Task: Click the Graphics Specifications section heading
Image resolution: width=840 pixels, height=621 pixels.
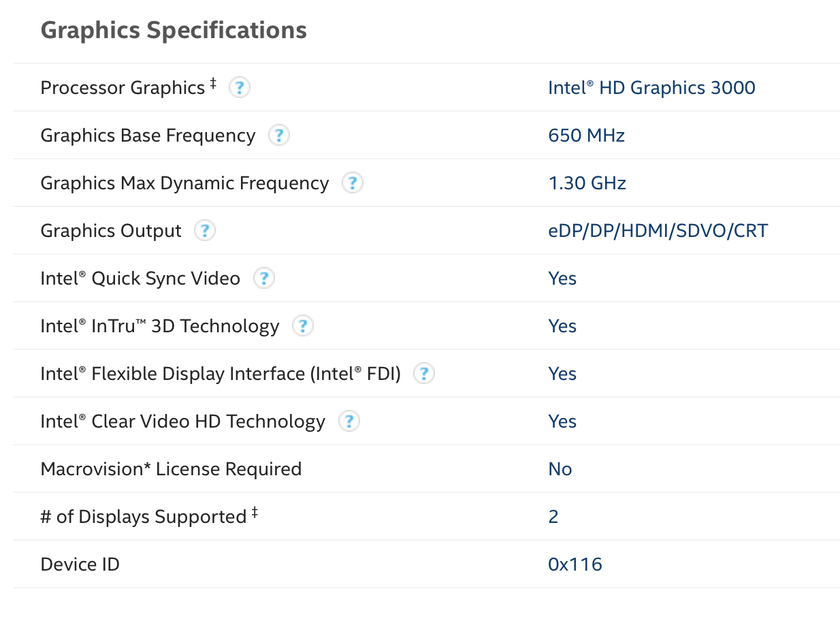Action: point(173,30)
